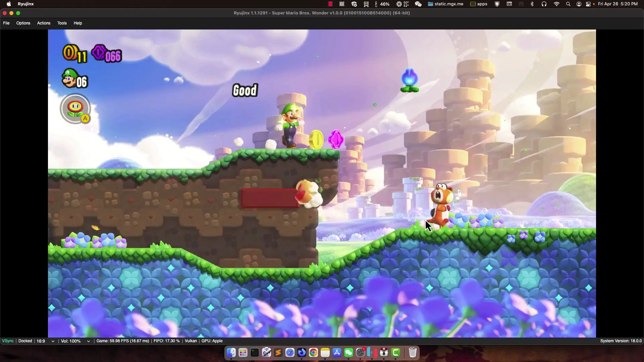
Task: Open the Tools menu
Action: [x=62, y=23]
